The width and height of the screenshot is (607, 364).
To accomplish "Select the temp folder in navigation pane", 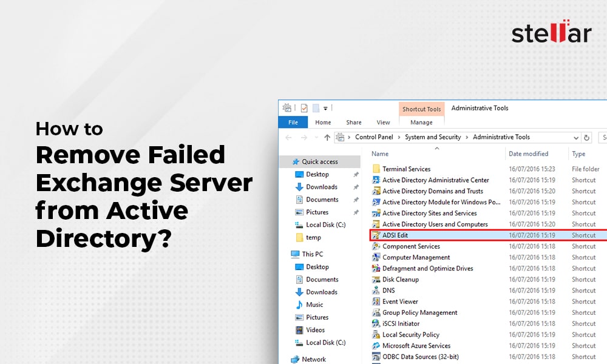I will [313, 237].
